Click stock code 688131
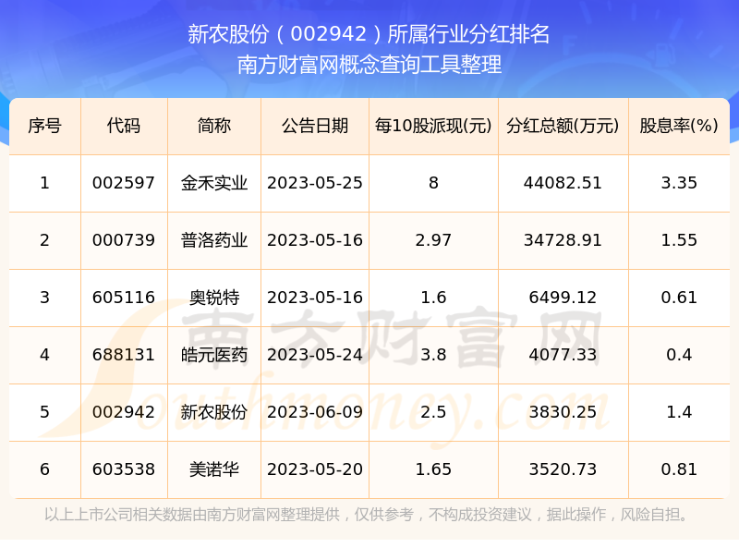739x560 pixels. coord(124,355)
